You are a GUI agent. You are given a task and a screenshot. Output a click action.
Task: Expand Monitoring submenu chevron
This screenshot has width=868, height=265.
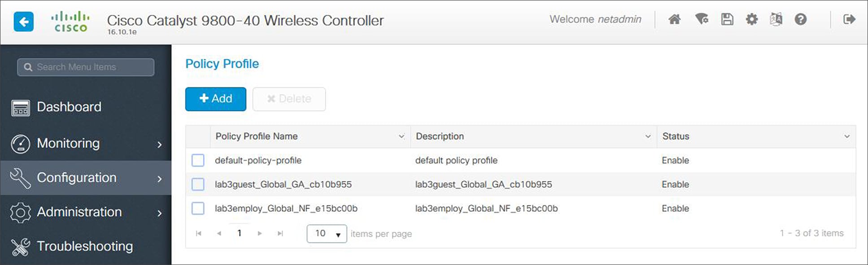coord(160,144)
